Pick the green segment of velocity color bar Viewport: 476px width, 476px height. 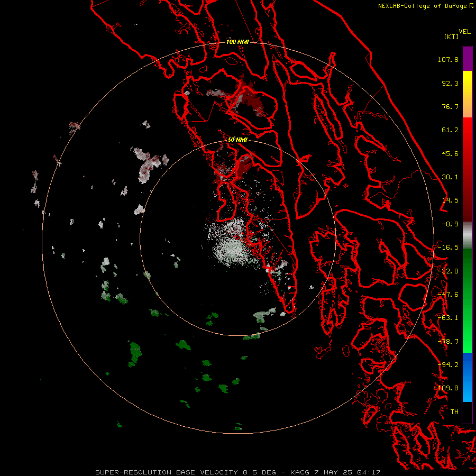tap(467, 300)
